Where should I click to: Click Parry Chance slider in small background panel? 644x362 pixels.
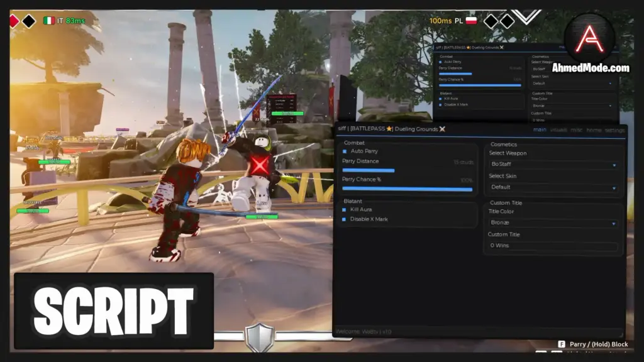tap(480, 85)
